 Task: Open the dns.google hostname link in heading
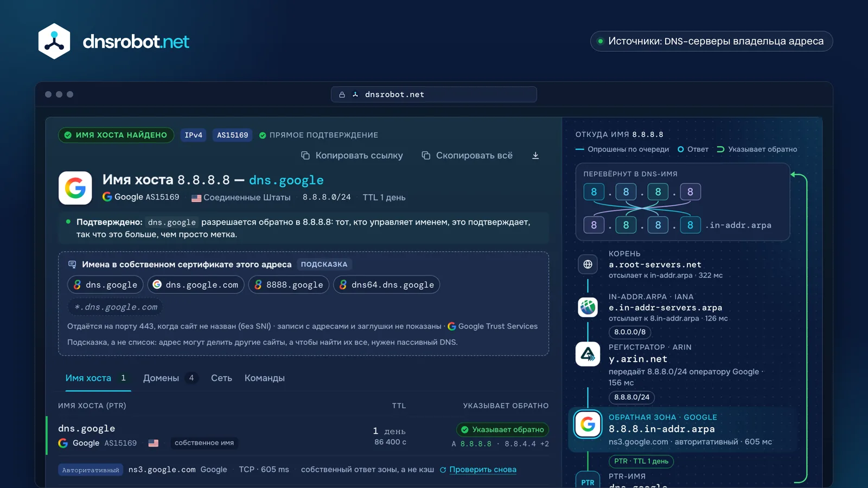286,180
